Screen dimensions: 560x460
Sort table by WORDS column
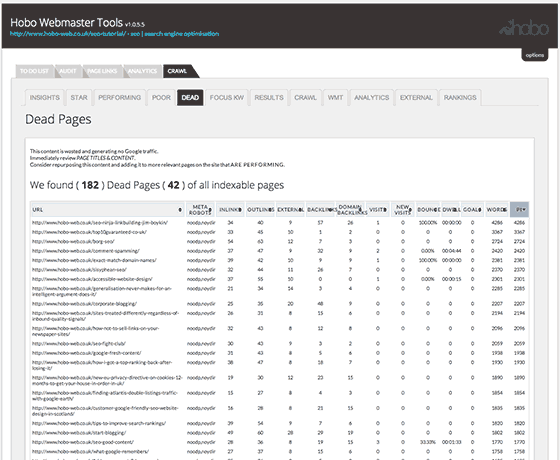point(497,210)
